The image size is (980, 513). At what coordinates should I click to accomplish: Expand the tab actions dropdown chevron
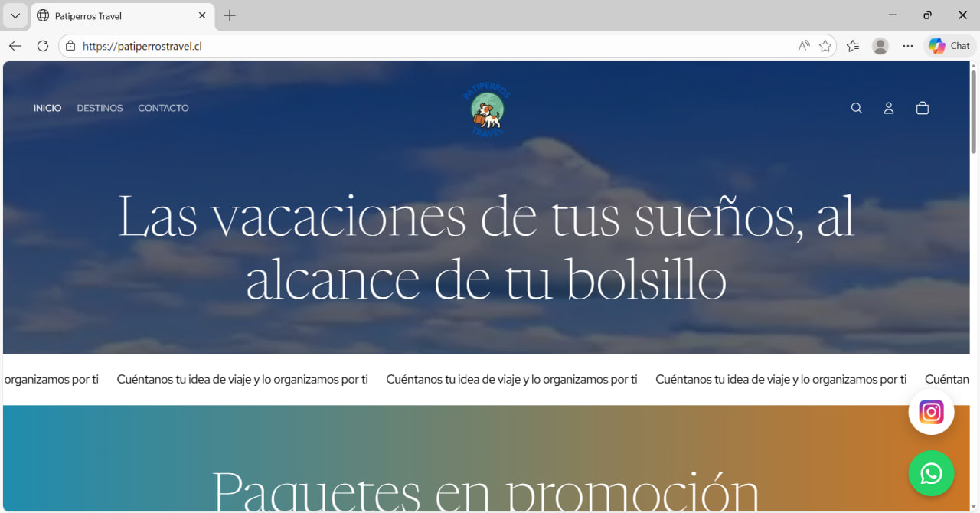(15, 15)
